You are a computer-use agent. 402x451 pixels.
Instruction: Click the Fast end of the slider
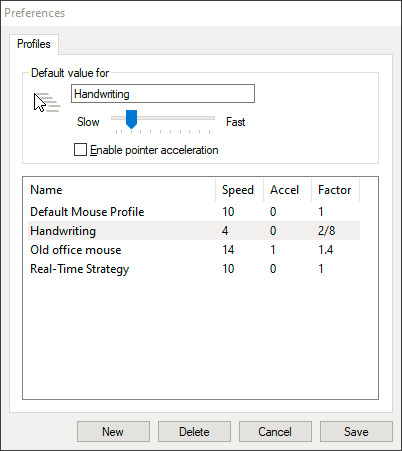[235, 122]
